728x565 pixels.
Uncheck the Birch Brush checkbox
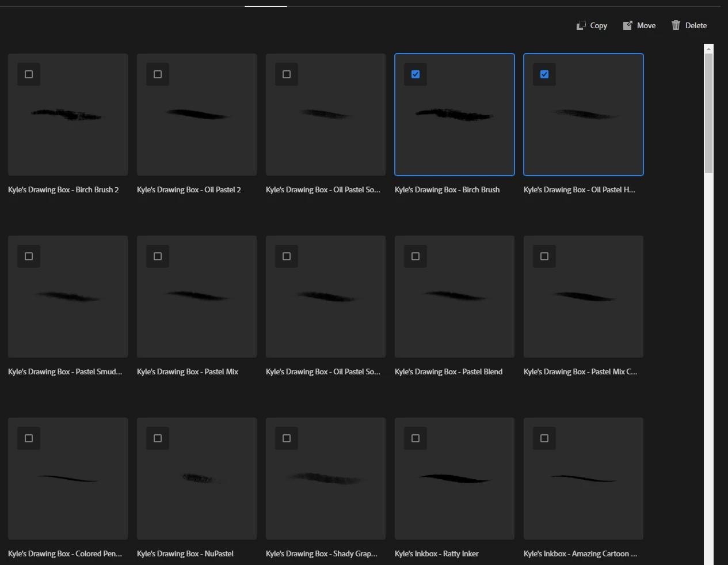click(x=416, y=74)
